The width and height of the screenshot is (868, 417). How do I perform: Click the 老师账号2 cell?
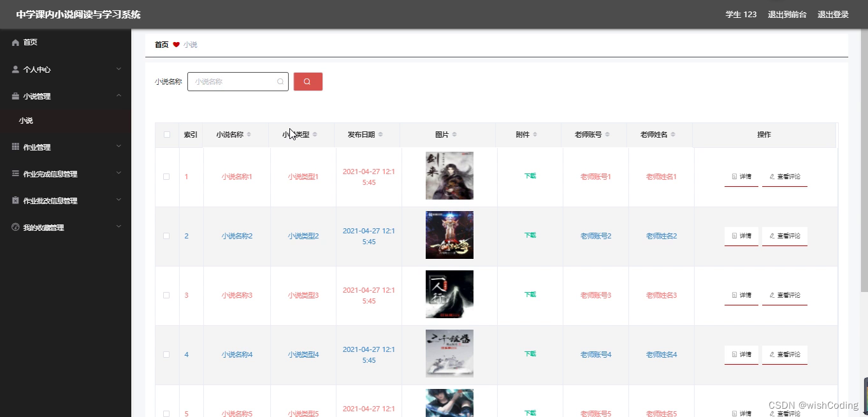[x=596, y=236]
